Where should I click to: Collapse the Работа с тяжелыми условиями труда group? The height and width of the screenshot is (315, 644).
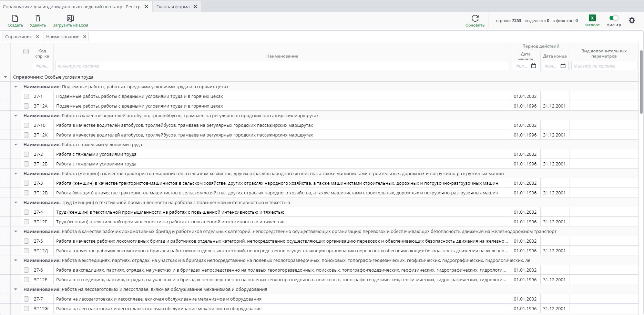(16, 145)
